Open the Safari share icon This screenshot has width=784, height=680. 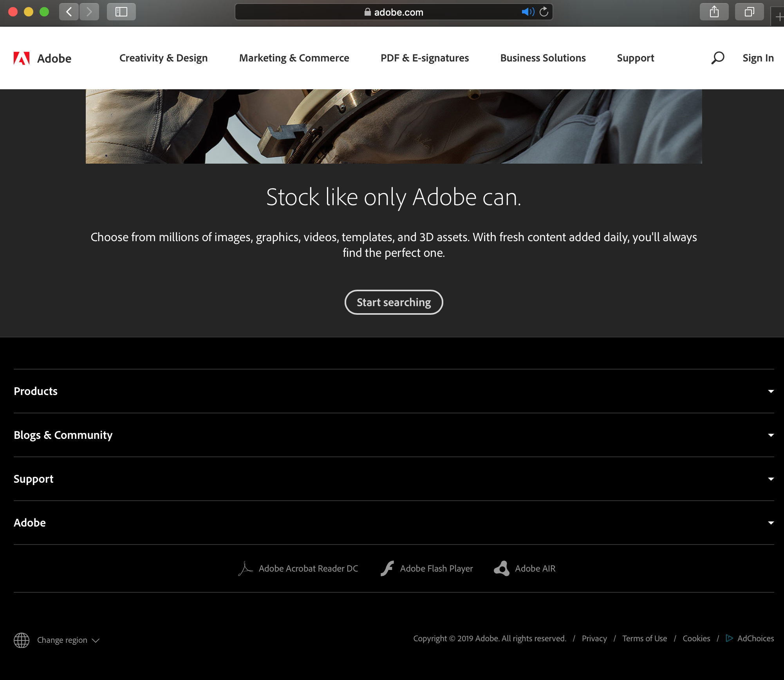714,12
